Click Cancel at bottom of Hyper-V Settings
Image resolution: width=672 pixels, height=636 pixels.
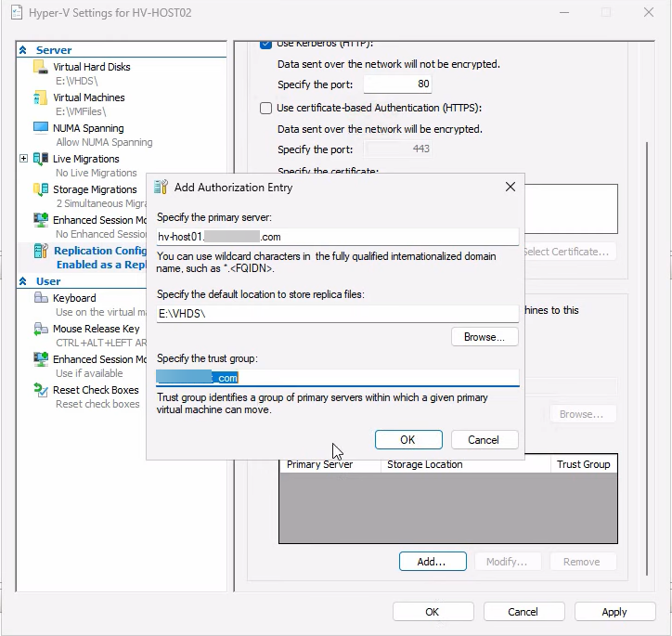click(x=523, y=612)
